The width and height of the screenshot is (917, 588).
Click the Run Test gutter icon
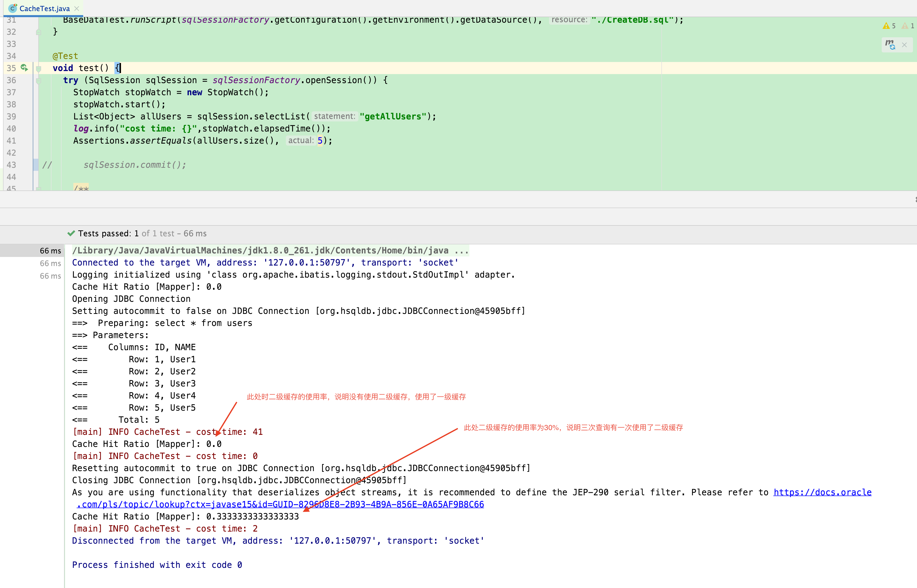(x=24, y=68)
